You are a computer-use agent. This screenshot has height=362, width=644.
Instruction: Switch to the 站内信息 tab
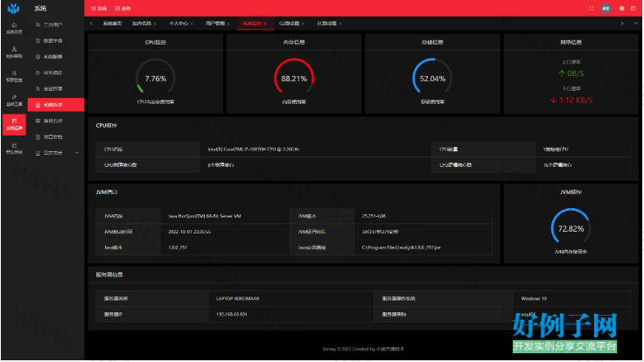tap(142, 24)
